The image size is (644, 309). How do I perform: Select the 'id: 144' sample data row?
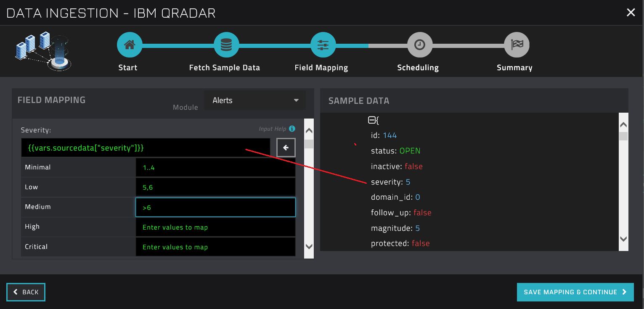click(384, 135)
